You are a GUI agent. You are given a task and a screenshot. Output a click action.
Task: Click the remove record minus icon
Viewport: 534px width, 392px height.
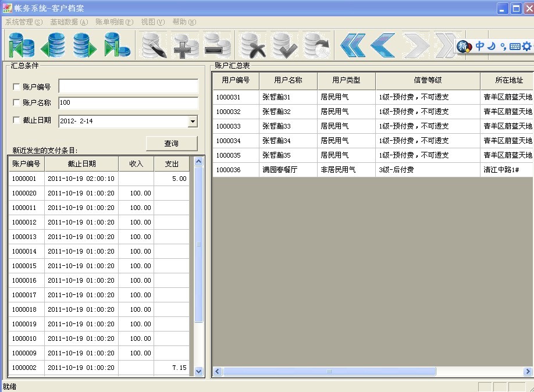(217, 45)
